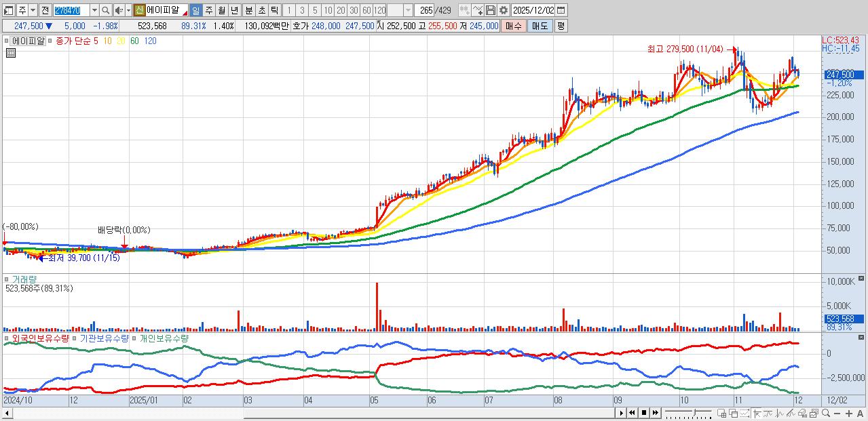Click the rewind playback button

coord(632,413)
